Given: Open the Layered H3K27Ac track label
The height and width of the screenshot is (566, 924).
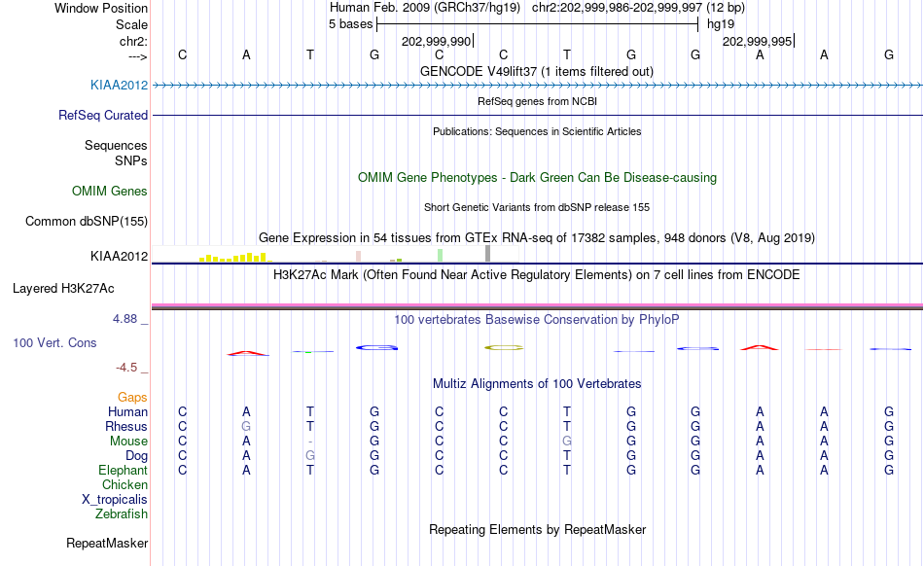Looking at the screenshot, I should [63, 288].
